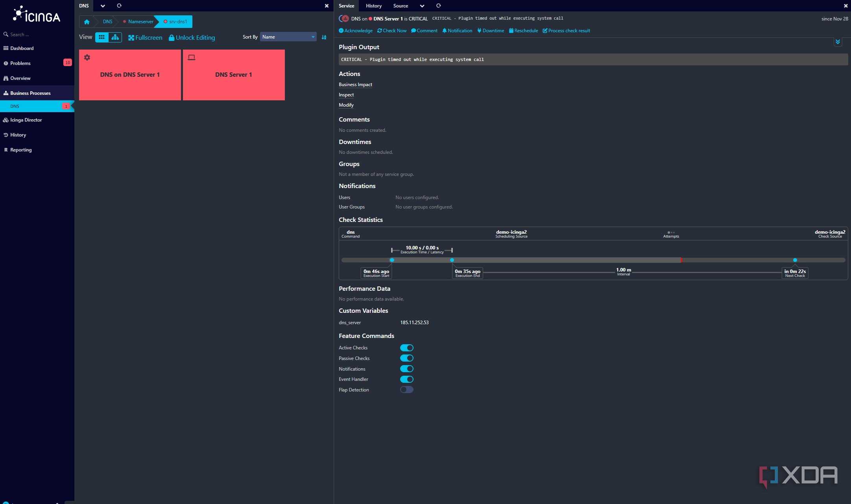Open Business Processes in sidebar
851x504 pixels.
(37, 93)
